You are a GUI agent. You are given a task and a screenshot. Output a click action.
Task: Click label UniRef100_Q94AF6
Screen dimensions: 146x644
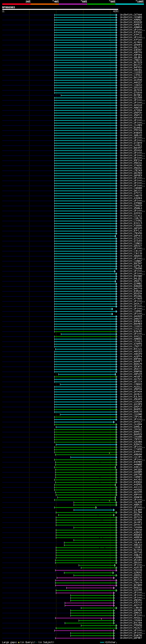tap(131, 45)
